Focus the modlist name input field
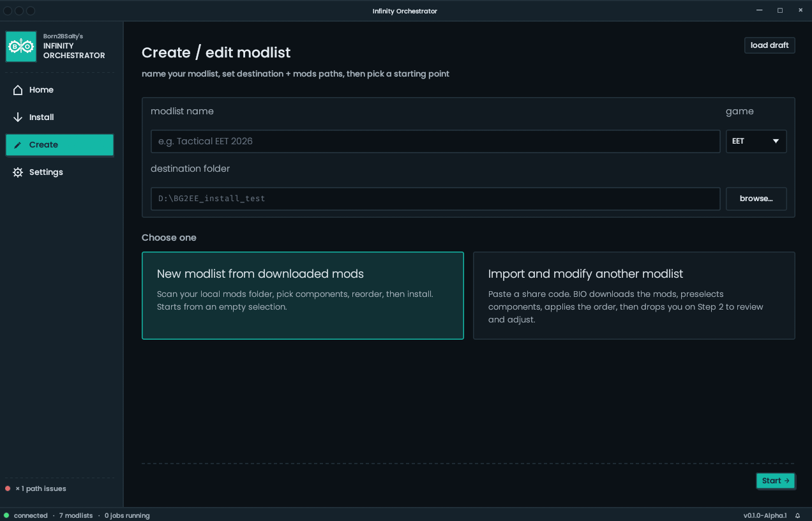This screenshot has height=521, width=812. (x=435, y=141)
